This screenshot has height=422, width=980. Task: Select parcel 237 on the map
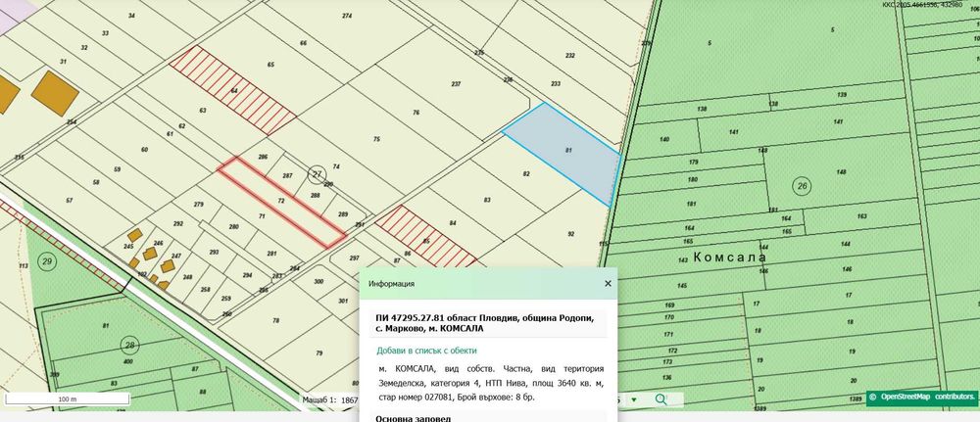[456, 83]
